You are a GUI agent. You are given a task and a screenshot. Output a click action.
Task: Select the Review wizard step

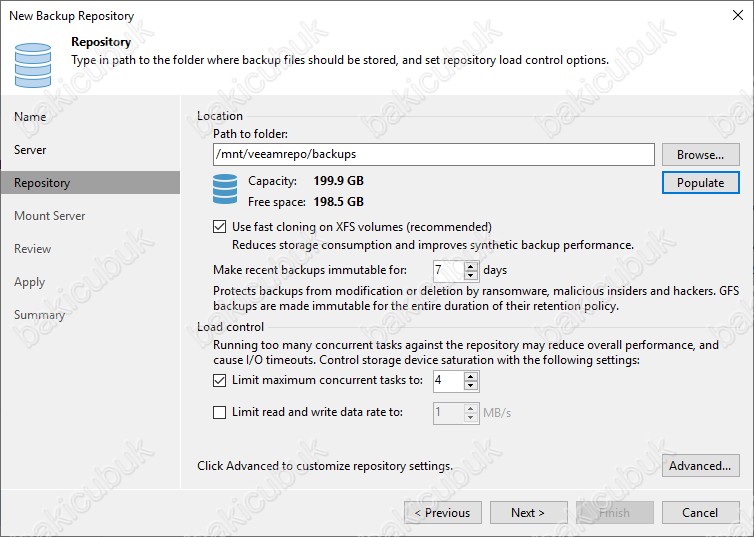tap(32, 249)
